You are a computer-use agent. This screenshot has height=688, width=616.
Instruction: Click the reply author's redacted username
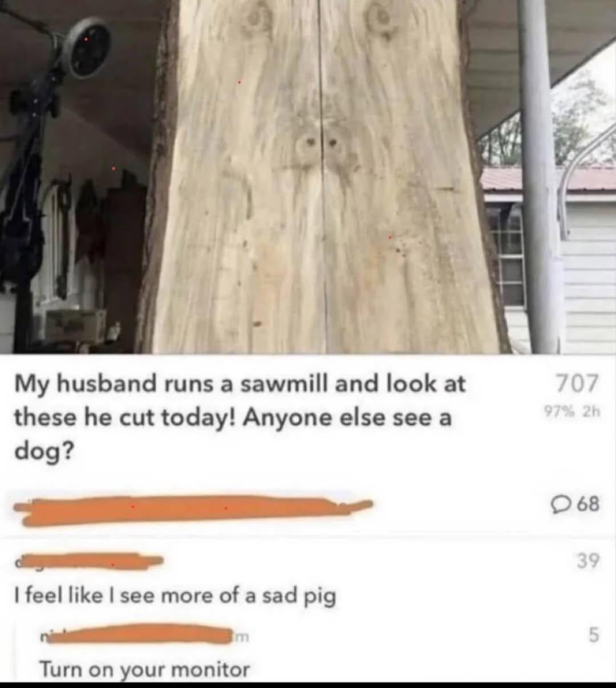[144, 634]
